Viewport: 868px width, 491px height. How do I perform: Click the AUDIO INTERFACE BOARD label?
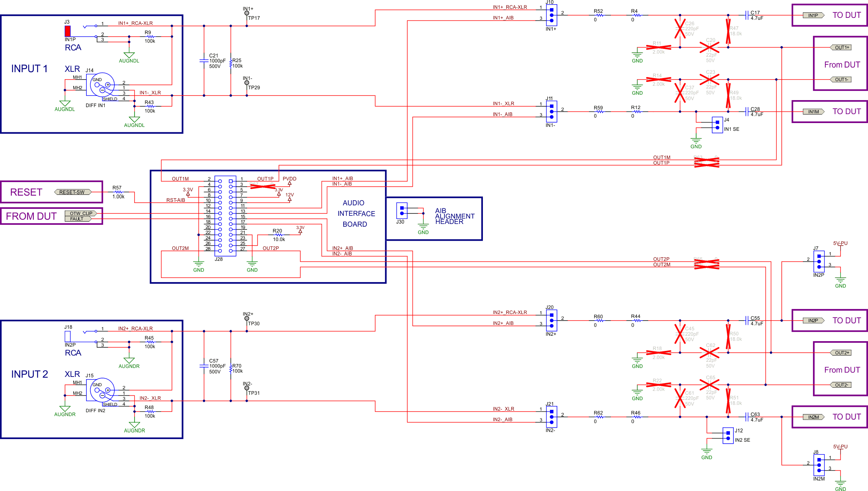pyautogui.click(x=355, y=213)
